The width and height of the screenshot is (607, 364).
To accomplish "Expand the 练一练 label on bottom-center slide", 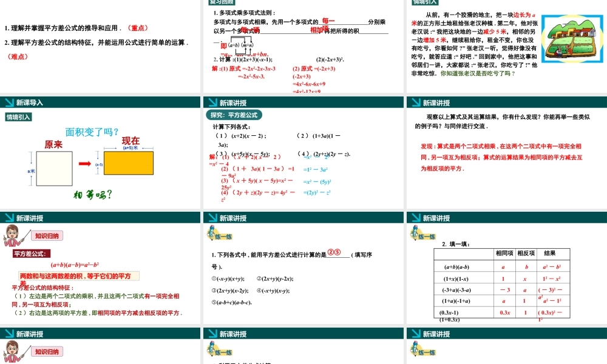I will (223, 352).
